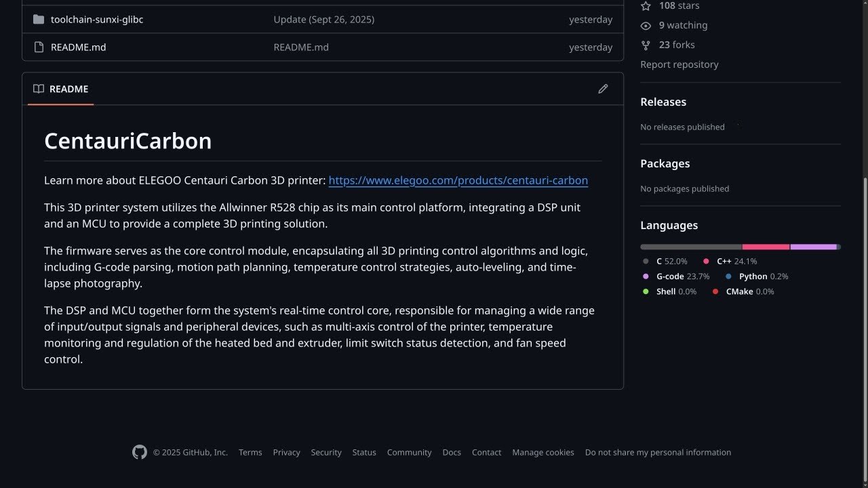868x488 pixels.
Task: Click the README.md file icon
Action: coord(38,47)
